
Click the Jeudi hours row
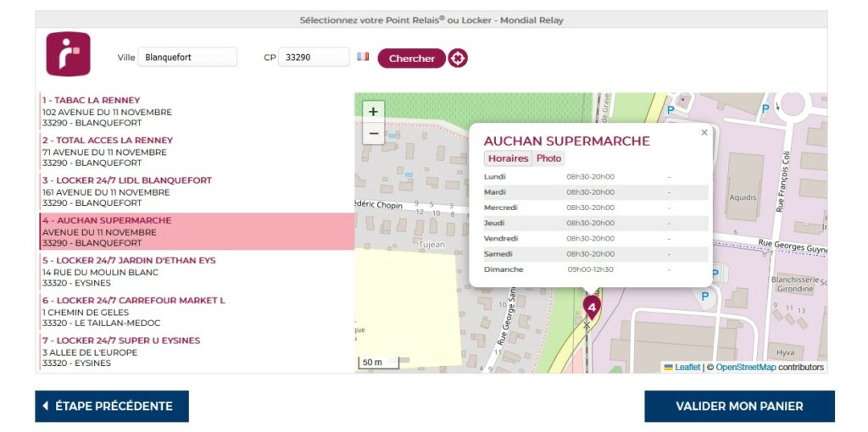pyautogui.click(x=596, y=224)
